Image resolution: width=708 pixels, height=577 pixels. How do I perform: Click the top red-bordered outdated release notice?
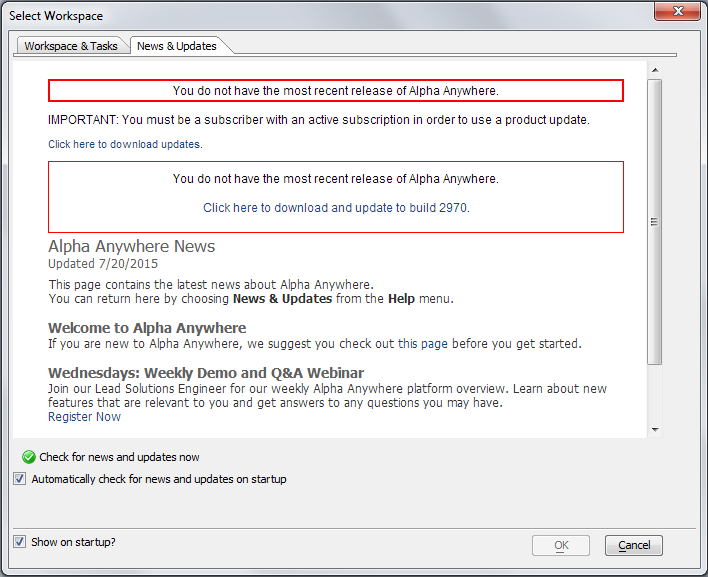pyautogui.click(x=336, y=91)
